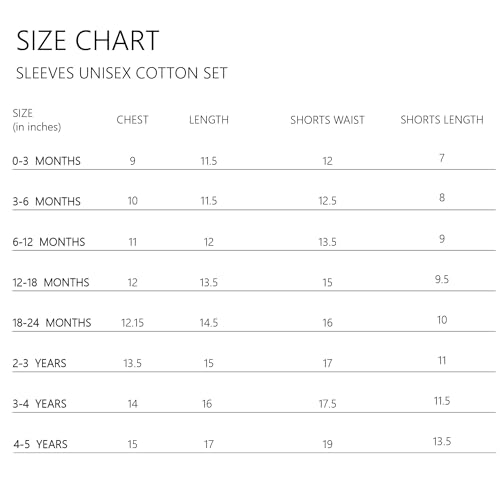This screenshot has height=500, width=500.
Task: Click the SIZE (in inches) header
Action: 37,120
